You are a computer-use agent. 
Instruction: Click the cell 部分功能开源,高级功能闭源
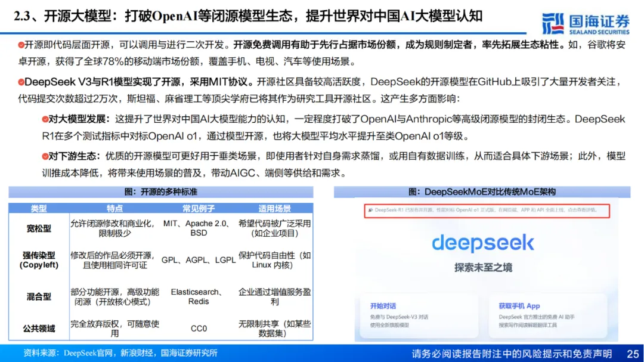click(x=114, y=296)
